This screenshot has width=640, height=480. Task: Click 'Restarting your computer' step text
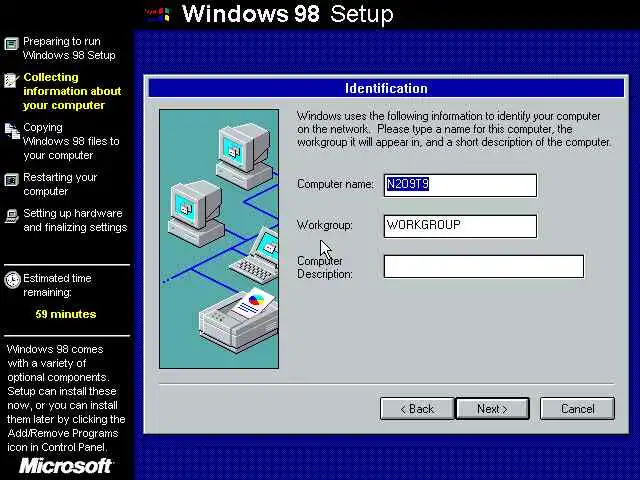click(x=60, y=184)
